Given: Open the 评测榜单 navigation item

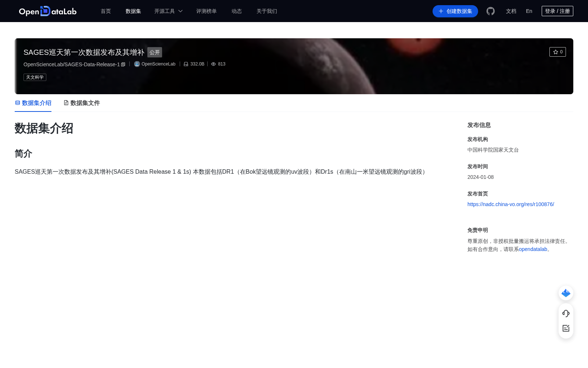Looking at the screenshot, I should (x=207, y=11).
